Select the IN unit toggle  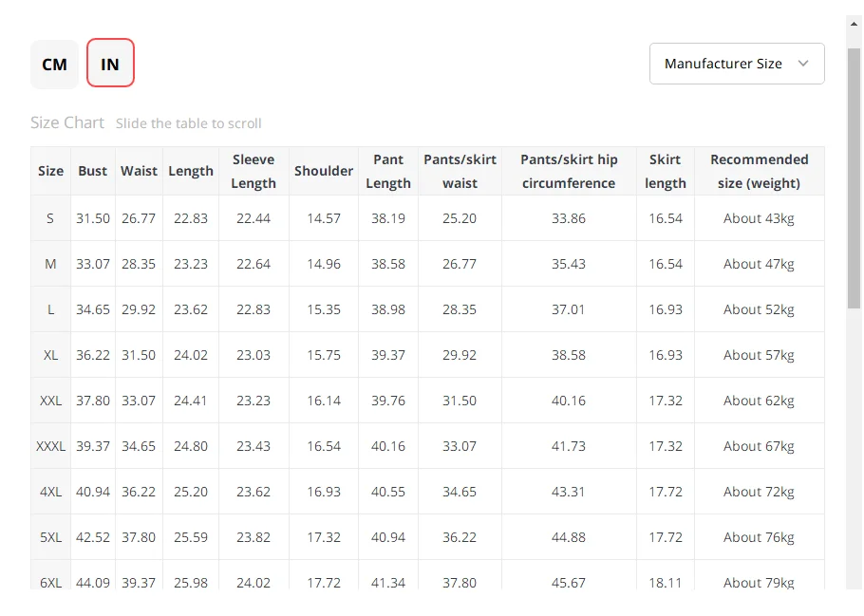point(110,63)
